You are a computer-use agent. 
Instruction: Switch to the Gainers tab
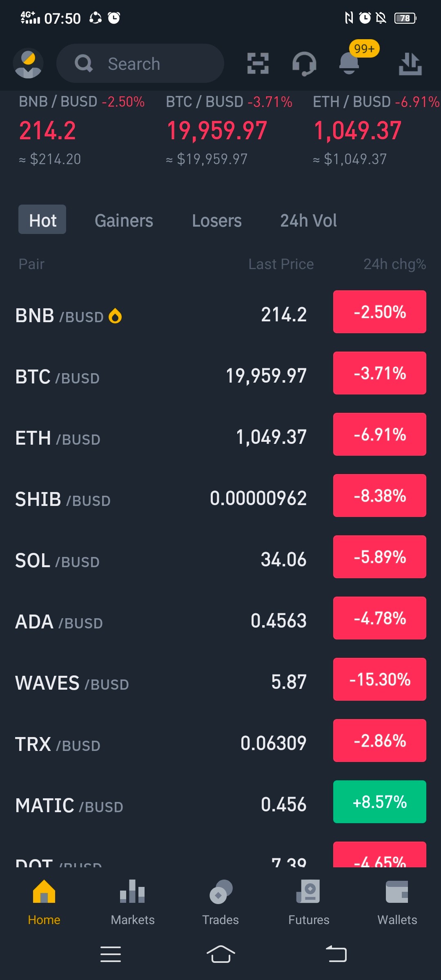(x=124, y=220)
